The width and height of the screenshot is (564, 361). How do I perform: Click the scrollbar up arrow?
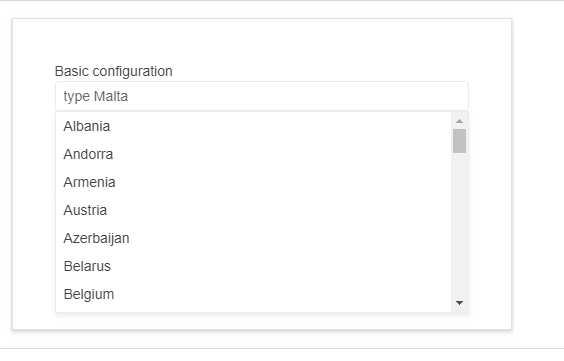click(x=459, y=121)
